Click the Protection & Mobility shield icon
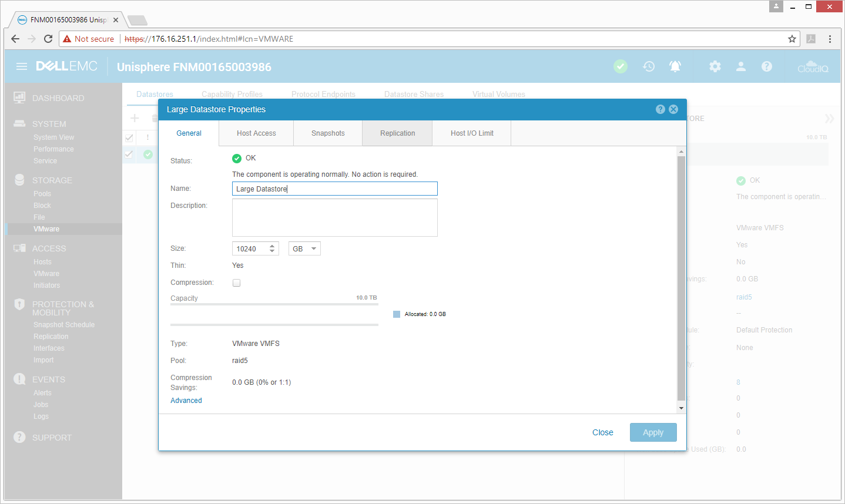845x504 pixels. click(x=19, y=304)
